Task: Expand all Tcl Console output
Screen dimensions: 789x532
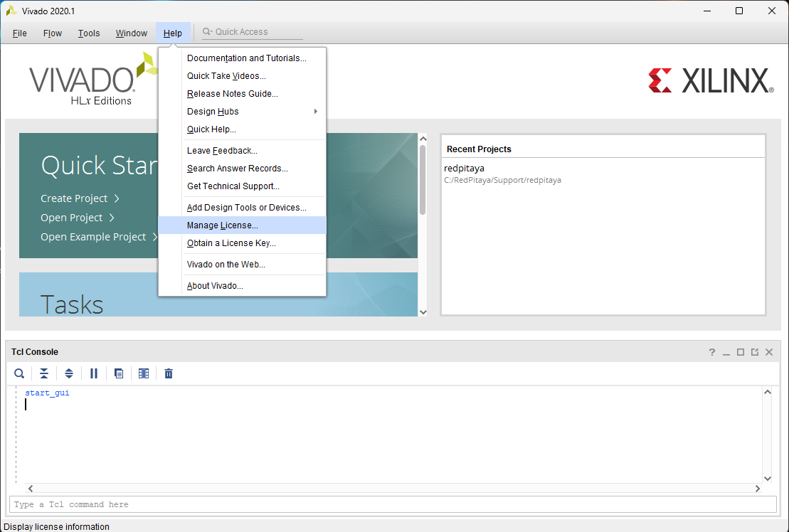Action: (x=69, y=373)
